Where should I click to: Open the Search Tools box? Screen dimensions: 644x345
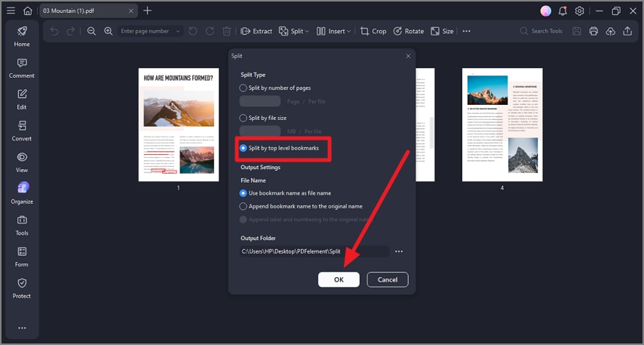pos(541,31)
